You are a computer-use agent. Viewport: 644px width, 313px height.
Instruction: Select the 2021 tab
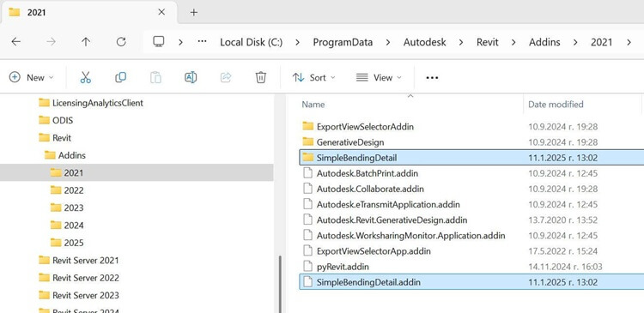point(88,12)
